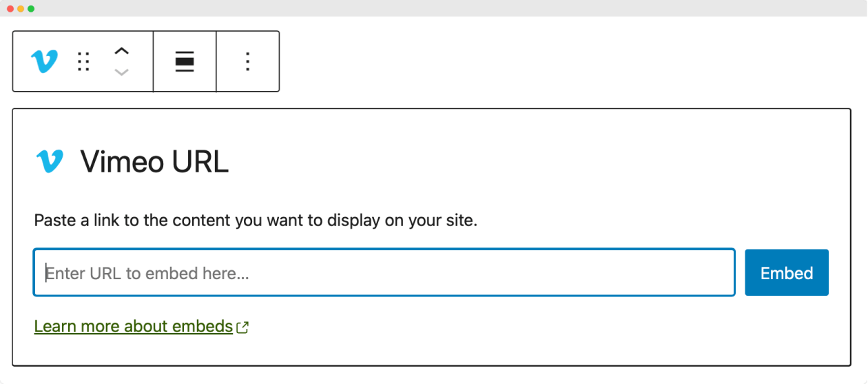Minimize the window with the yellow button
The width and height of the screenshot is (868, 384).
pyautogui.click(x=21, y=8)
